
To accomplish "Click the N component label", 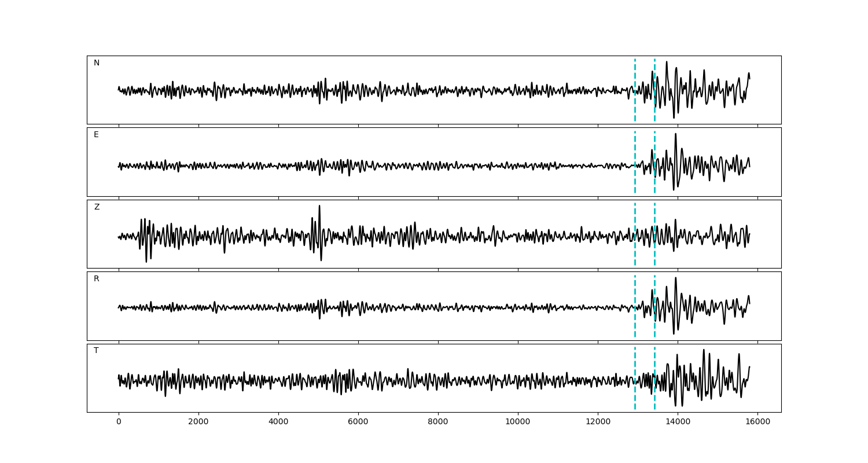I will (x=97, y=63).
